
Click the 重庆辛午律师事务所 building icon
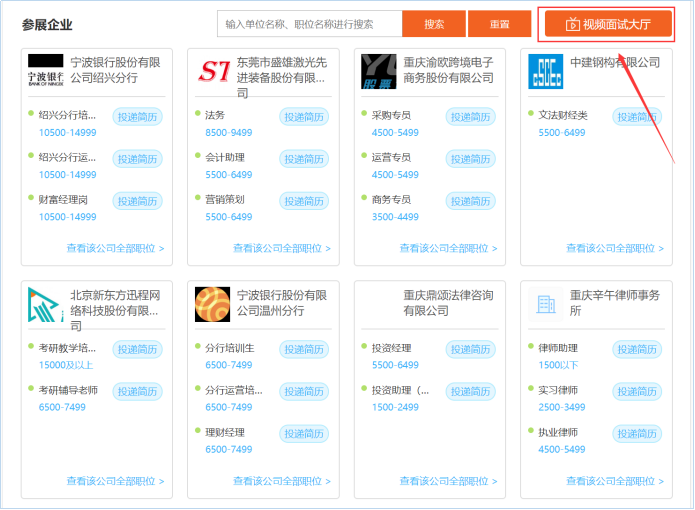point(546,304)
